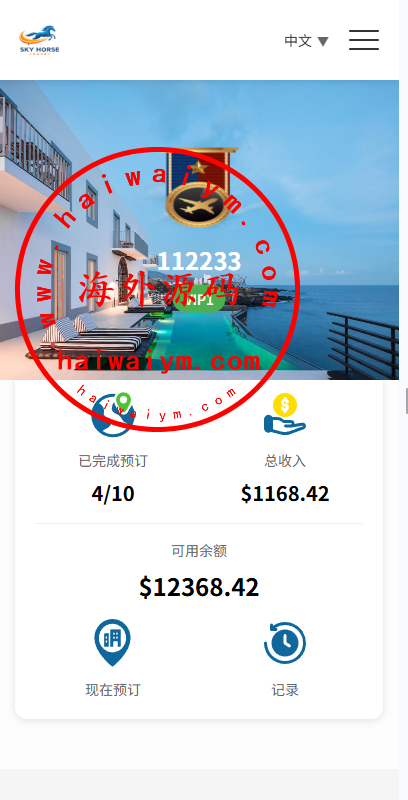Image resolution: width=408 pixels, height=800 pixels.
Task: Click the 已完成预订 label
Action: (113, 461)
